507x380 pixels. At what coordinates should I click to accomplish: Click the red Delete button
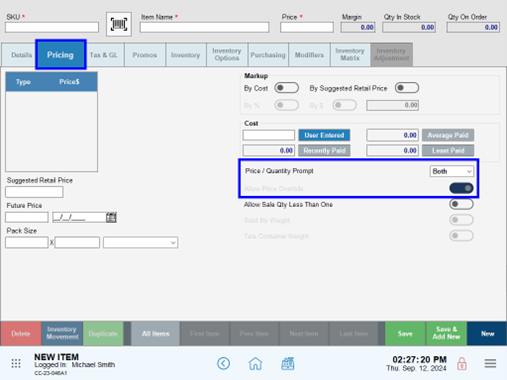(x=21, y=334)
